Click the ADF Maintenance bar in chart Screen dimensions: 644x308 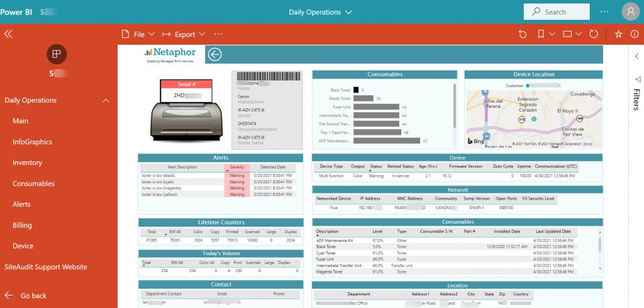pyautogui.click(x=387, y=140)
